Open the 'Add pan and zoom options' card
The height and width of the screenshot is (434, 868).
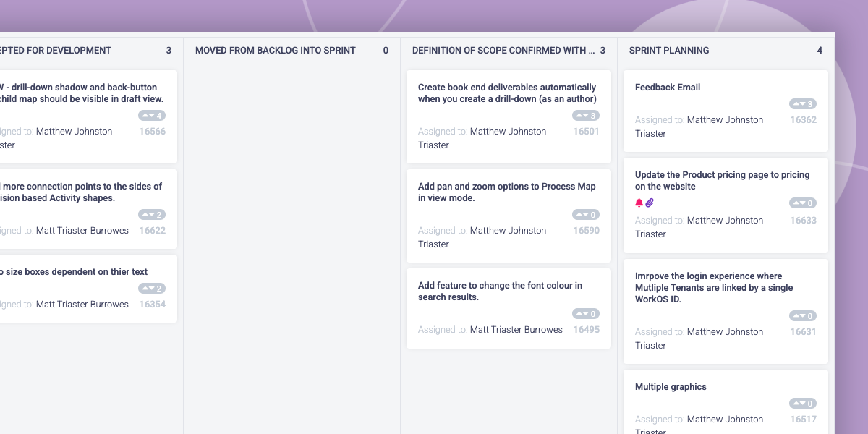click(509, 216)
